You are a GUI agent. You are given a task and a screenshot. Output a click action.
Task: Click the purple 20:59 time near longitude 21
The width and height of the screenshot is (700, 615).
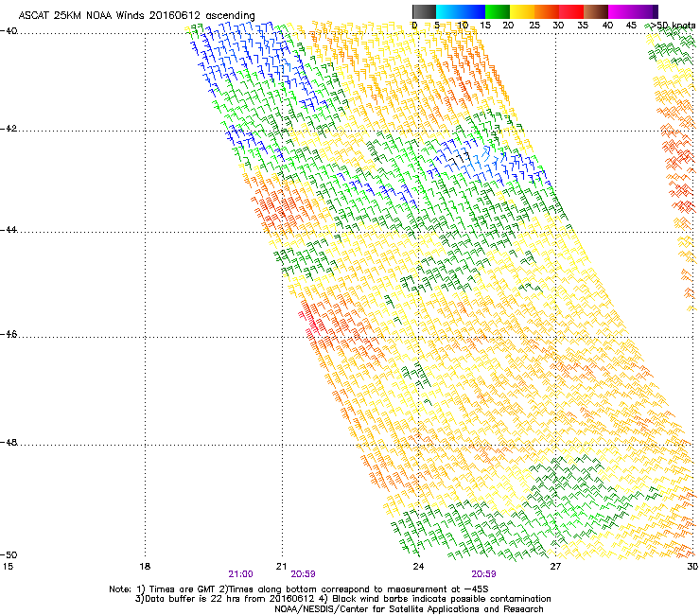point(303,574)
